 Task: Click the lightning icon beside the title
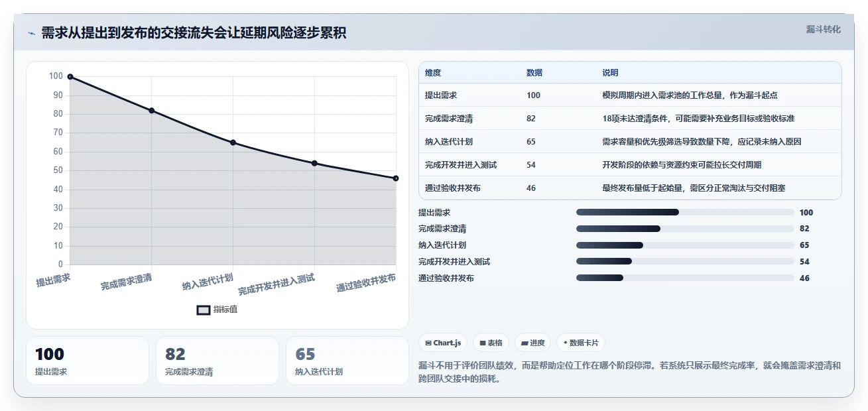point(31,33)
